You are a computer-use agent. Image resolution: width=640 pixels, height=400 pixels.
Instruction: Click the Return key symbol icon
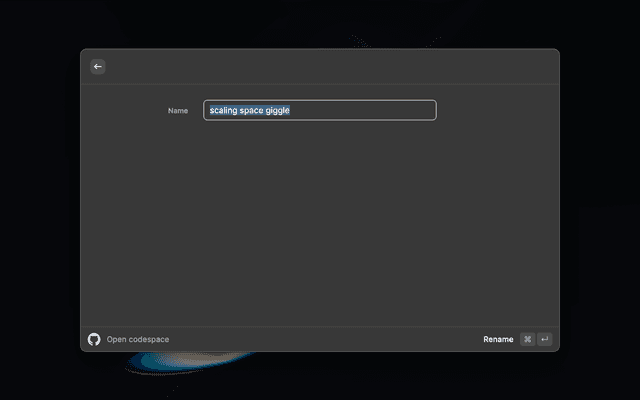pyautogui.click(x=544, y=339)
